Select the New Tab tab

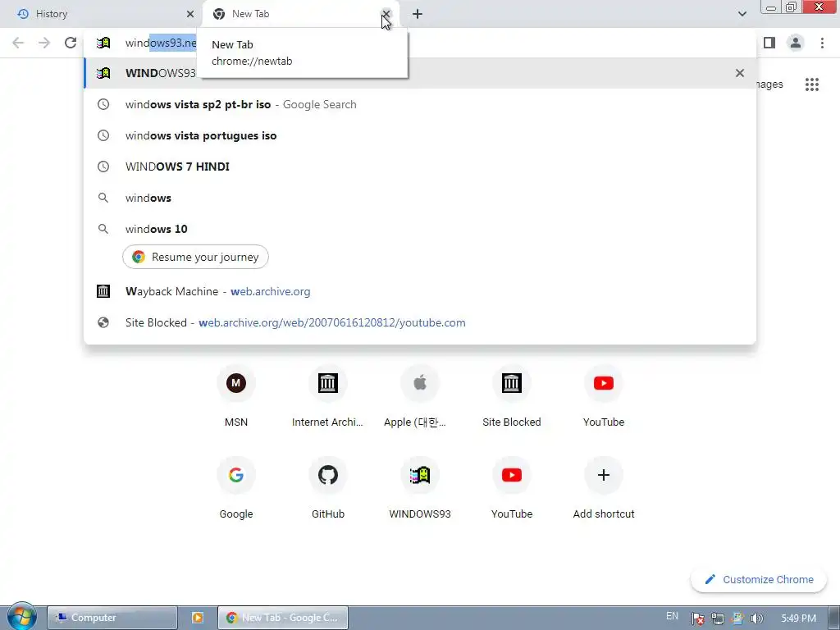click(x=300, y=14)
